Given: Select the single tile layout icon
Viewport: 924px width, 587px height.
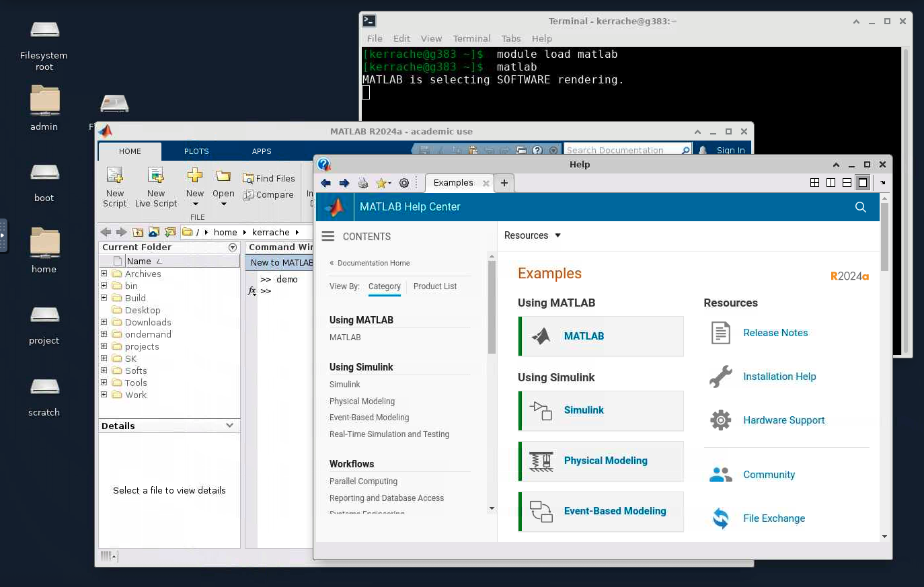Looking at the screenshot, I should [863, 183].
